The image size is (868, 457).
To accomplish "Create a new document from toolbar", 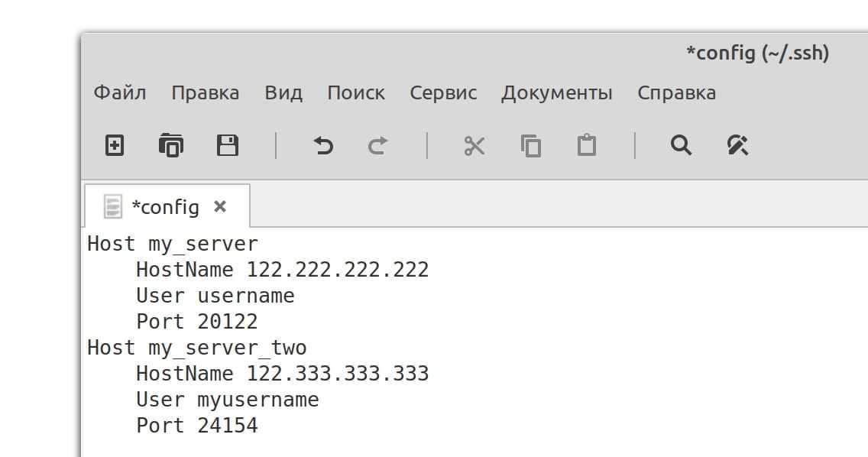I will pyautogui.click(x=115, y=145).
